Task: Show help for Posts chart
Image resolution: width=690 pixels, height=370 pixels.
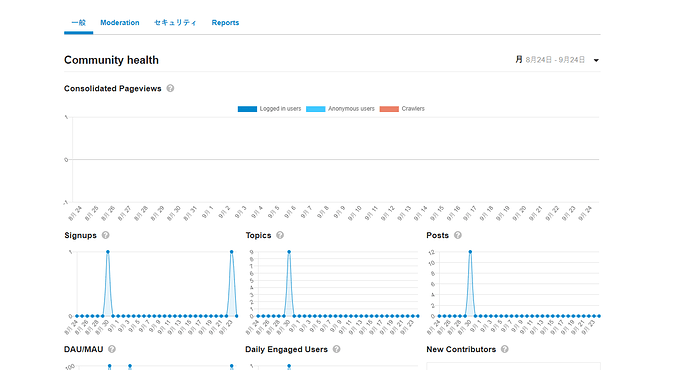Action: (x=458, y=235)
